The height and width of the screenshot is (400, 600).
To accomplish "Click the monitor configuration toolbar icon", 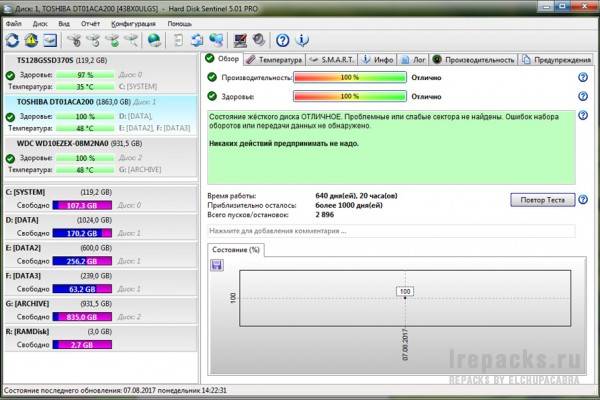I will 240,40.
